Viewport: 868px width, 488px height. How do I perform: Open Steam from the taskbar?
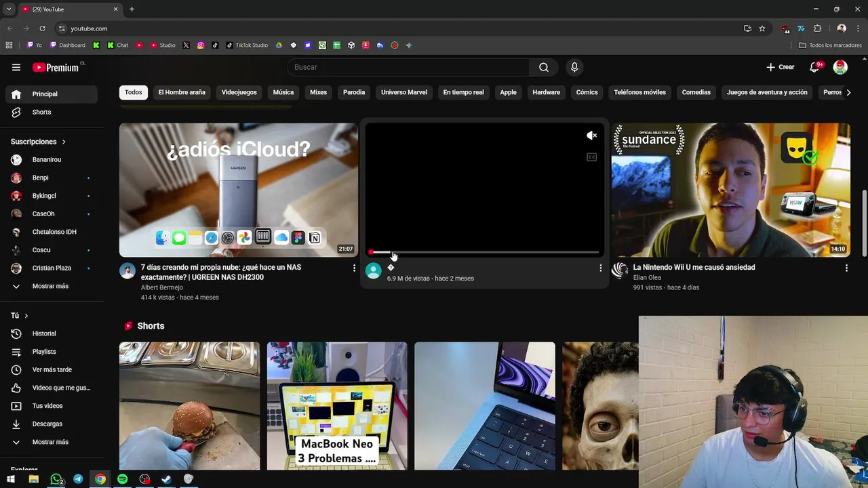tap(166, 479)
